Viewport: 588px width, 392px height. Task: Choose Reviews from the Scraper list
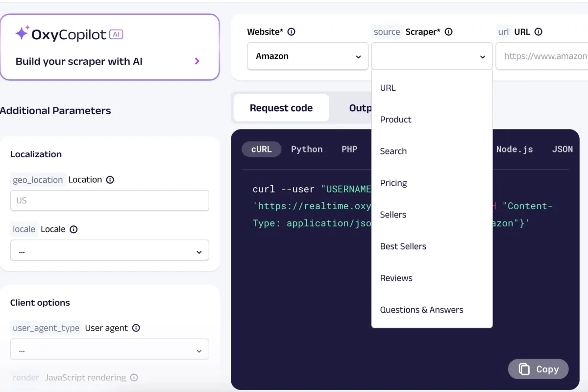point(432,278)
